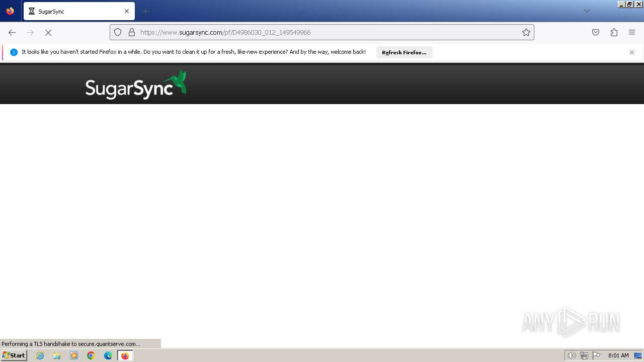This screenshot has height=362, width=644.
Task: Open Save to Pocket button
Action: click(596, 32)
